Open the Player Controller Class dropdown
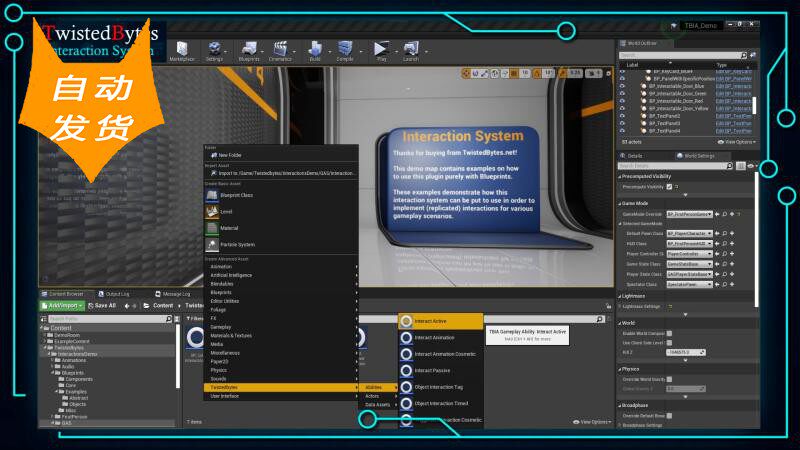Viewport: 800px width, 450px height. pyautogui.click(x=689, y=254)
